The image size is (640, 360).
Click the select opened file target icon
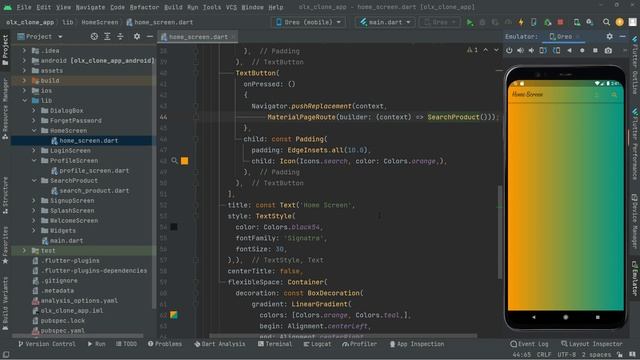(x=94, y=36)
